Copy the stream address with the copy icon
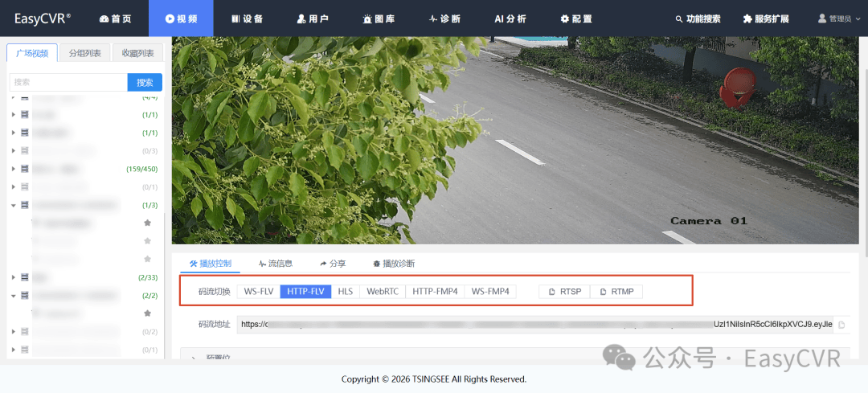868x393 pixels. pos(841,325)
